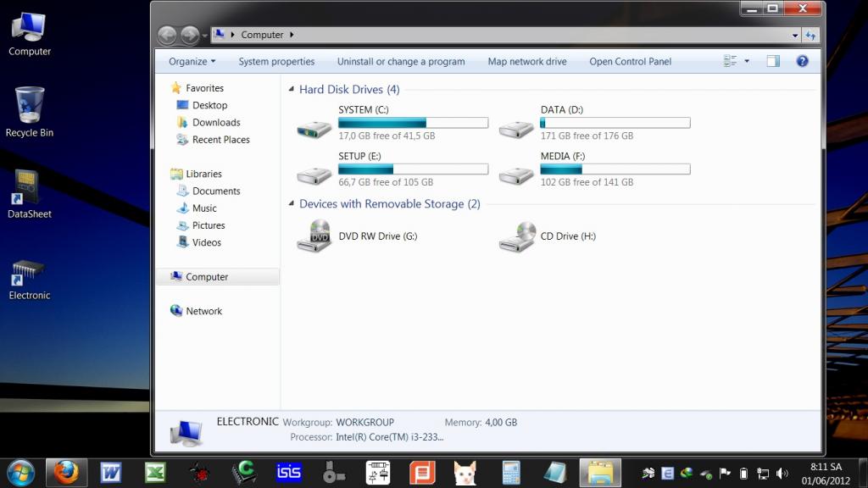Open the Windows Start menu

[20, 474]
